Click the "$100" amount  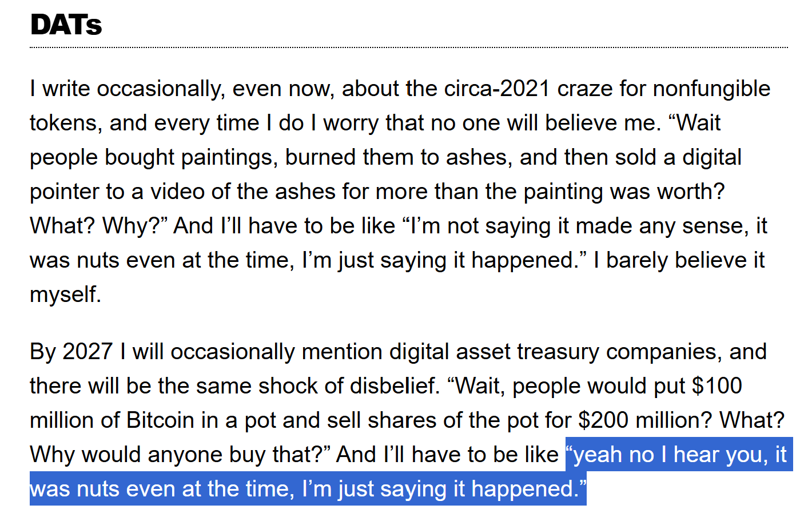pos(717,387)
